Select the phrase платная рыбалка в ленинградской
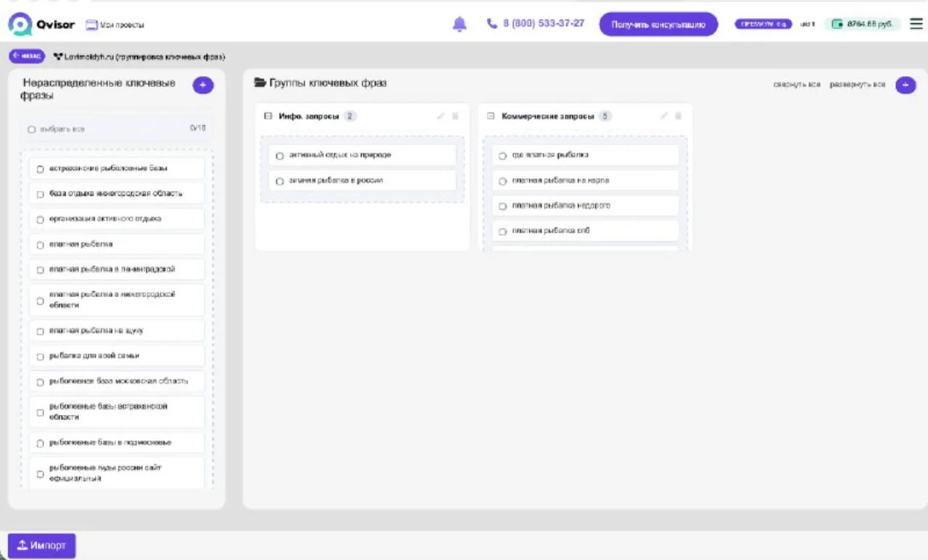928x560 pixels. point(117,269)
